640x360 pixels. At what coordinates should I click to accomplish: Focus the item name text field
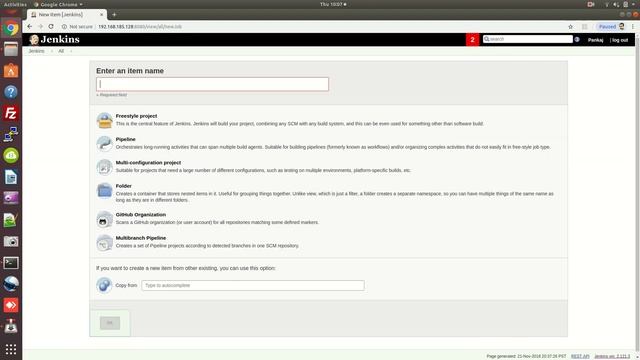tap(212, 84)
